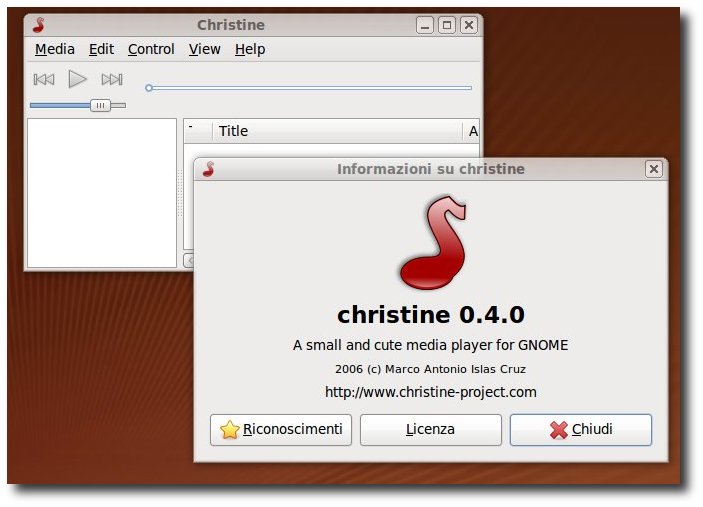Start playback with the play button
703x507 pixels.
[77, 79]
